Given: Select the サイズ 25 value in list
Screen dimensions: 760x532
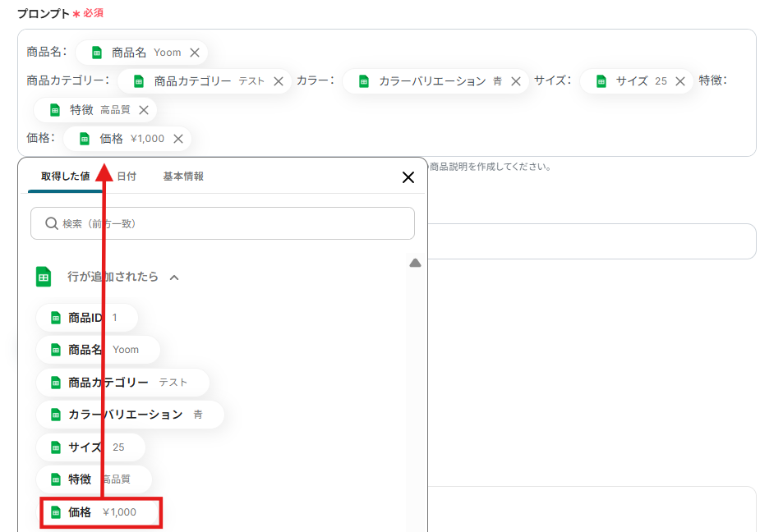Looking at the screenshot, I should 90,447.
